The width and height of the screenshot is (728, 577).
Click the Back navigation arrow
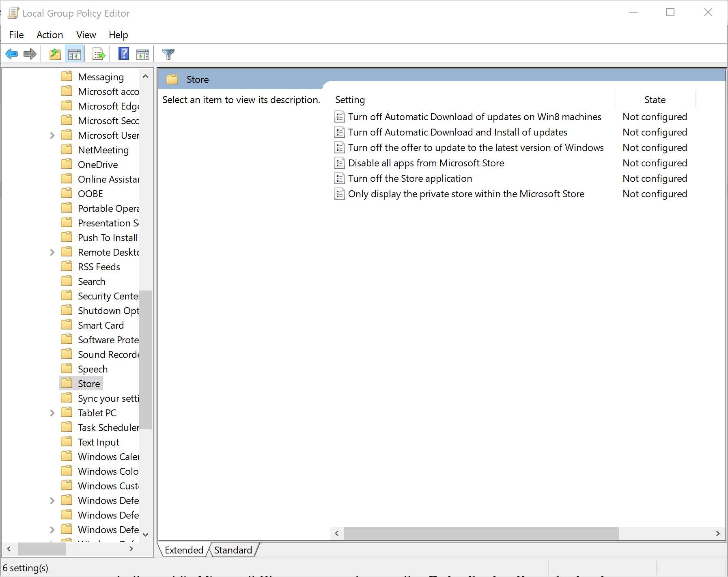(11, 54)
